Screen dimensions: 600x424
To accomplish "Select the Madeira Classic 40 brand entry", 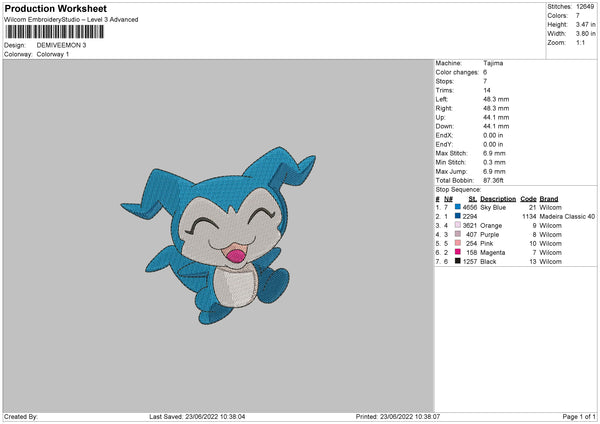I will [567, 217].
